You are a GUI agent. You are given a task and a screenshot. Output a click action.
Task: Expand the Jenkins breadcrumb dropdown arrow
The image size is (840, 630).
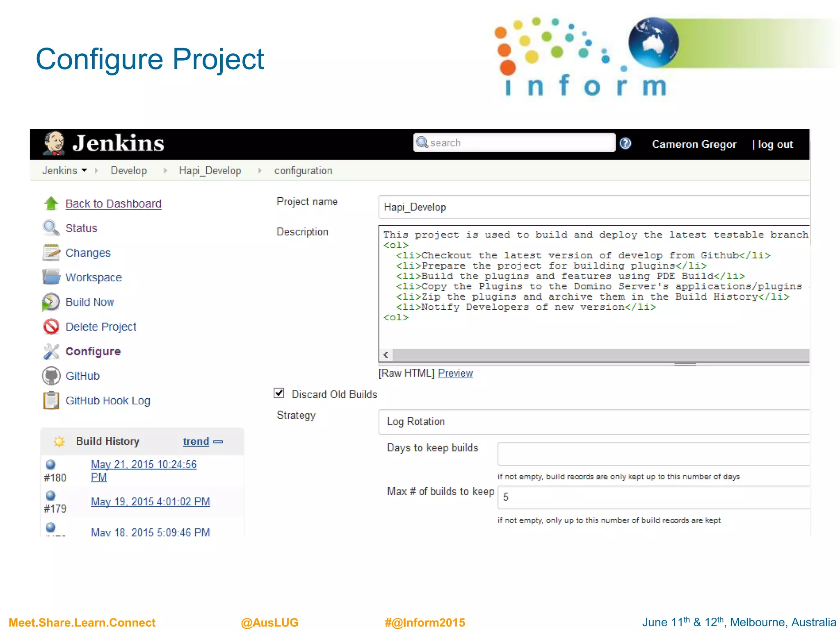click(x=84, y=170)
